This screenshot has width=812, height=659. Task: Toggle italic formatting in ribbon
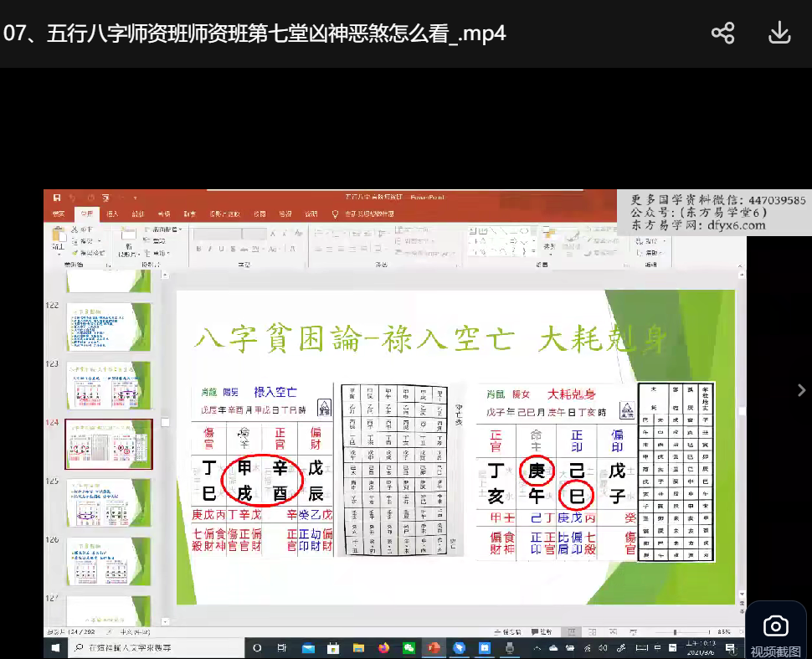[209, 249]
